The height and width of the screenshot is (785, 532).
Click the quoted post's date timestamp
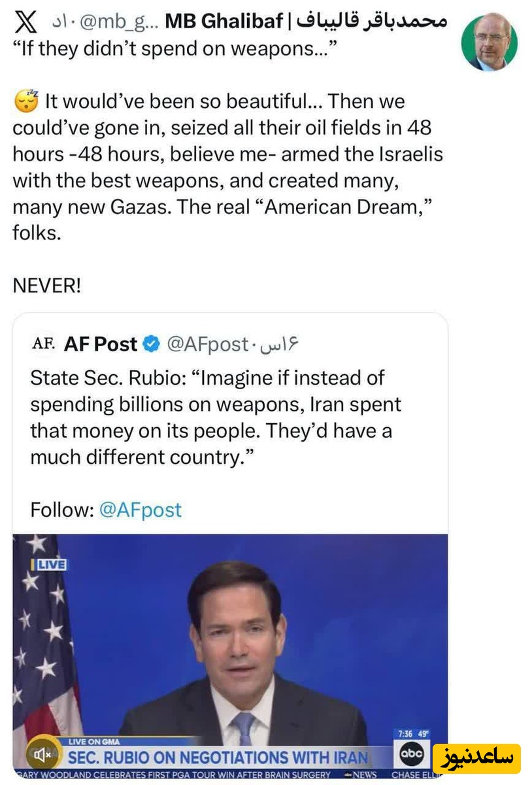[x=278, y=344]
